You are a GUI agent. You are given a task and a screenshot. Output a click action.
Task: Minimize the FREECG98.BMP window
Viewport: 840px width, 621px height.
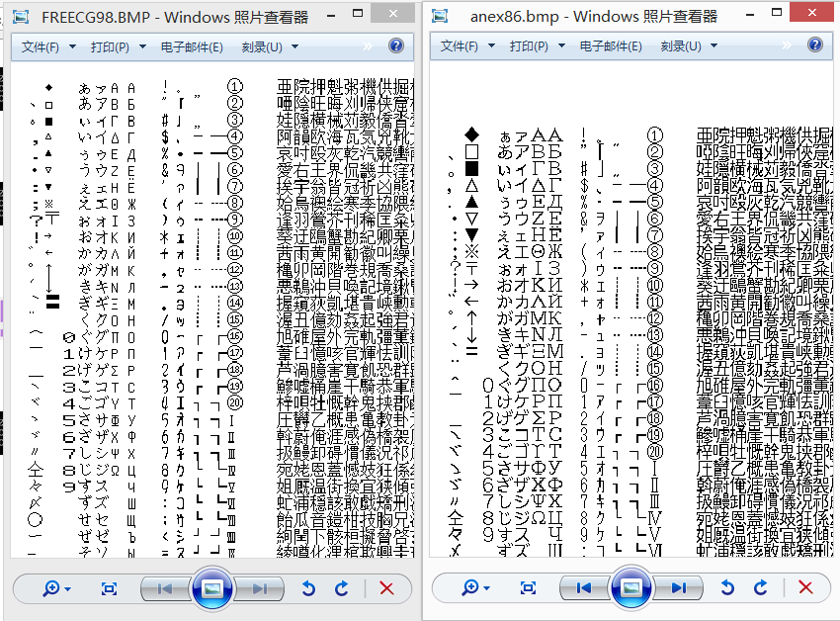tap(331, 15)
